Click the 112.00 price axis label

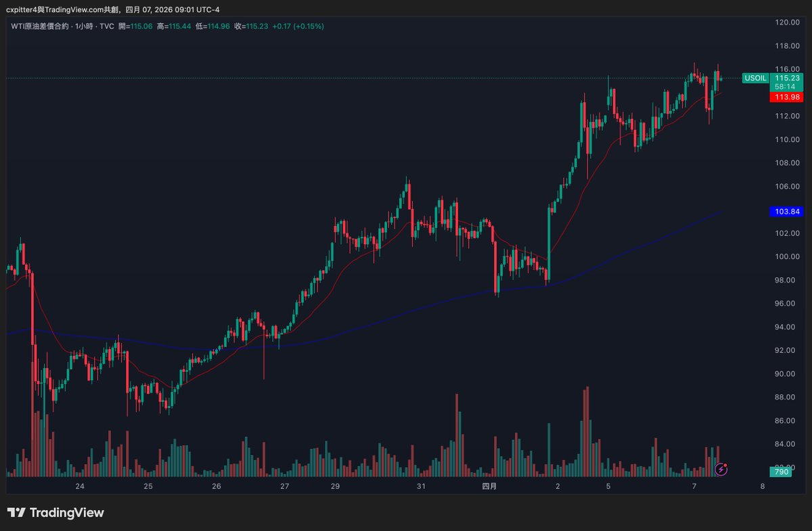coord(788,116)
